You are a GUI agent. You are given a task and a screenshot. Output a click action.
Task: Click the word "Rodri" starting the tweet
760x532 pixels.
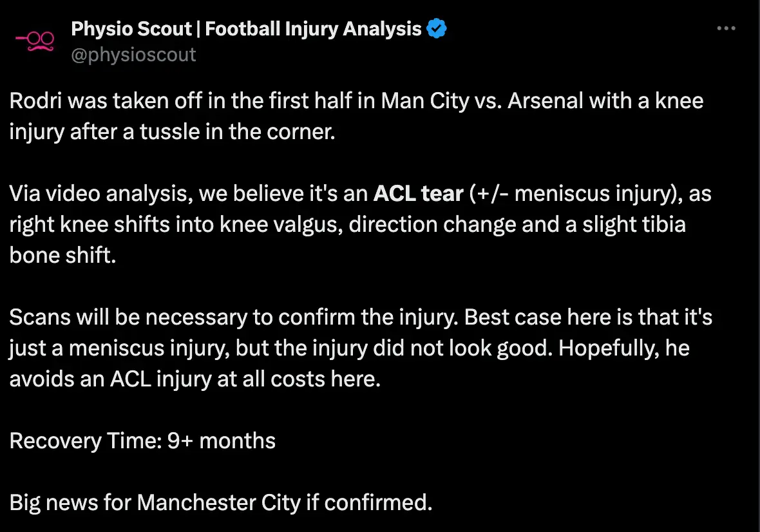37,101
